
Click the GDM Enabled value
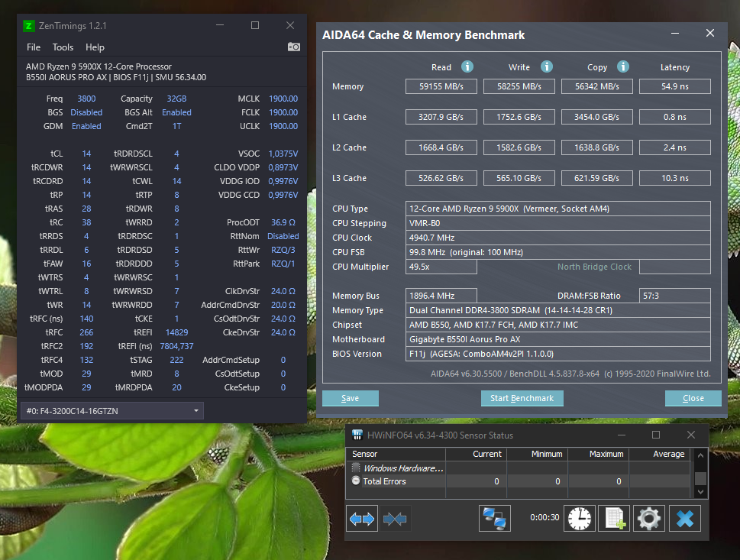coord(86,126)
